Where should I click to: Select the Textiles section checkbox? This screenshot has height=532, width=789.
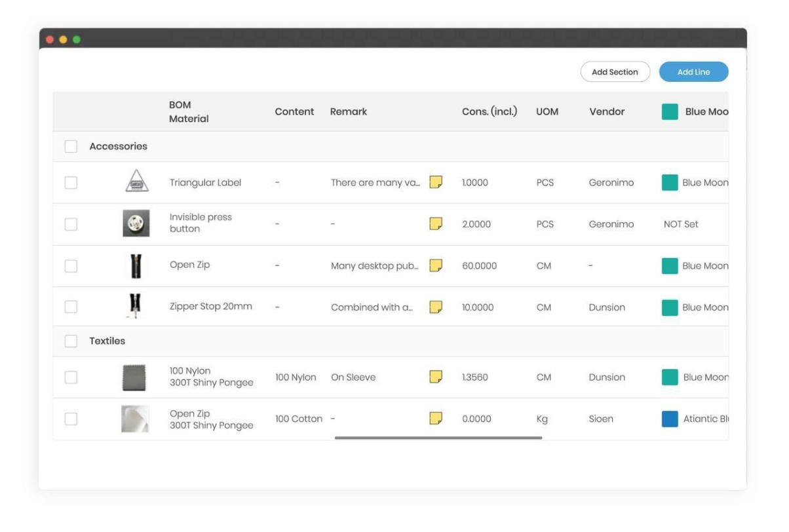(71, 341)
